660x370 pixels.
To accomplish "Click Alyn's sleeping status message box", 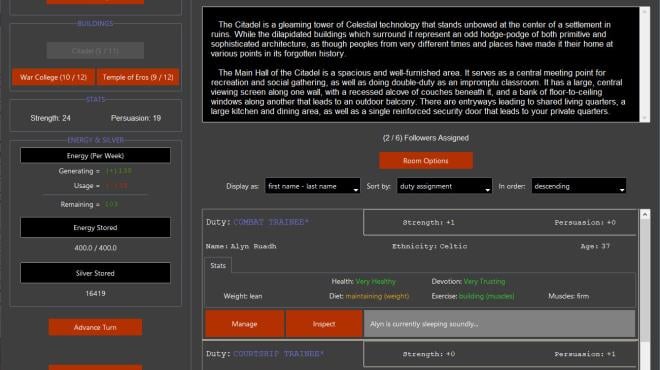I will pos(500,324).
